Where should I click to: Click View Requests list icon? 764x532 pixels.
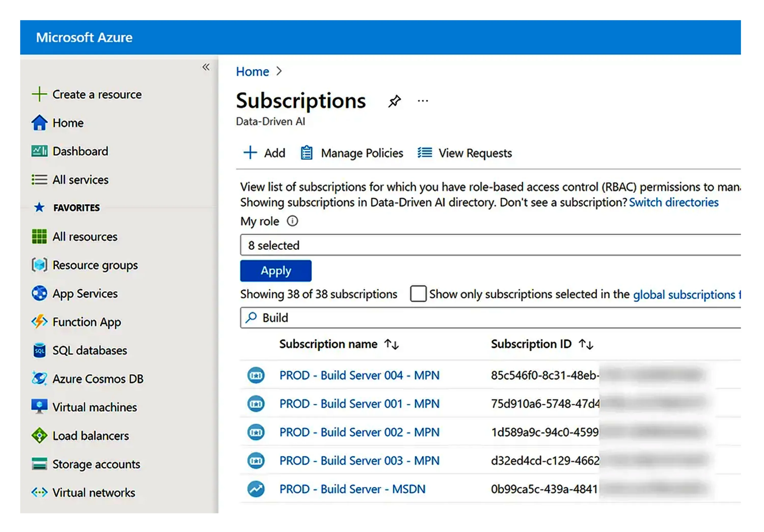(425, 153)
